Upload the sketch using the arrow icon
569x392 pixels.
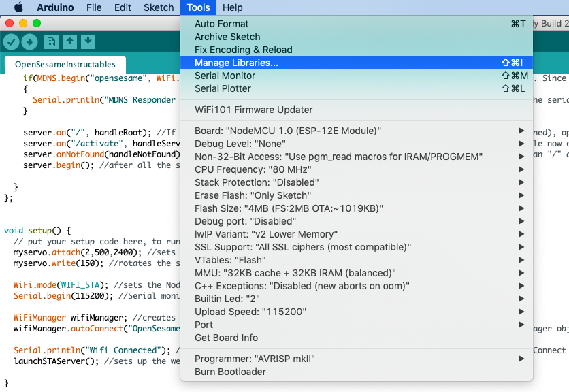pos(30,42)
